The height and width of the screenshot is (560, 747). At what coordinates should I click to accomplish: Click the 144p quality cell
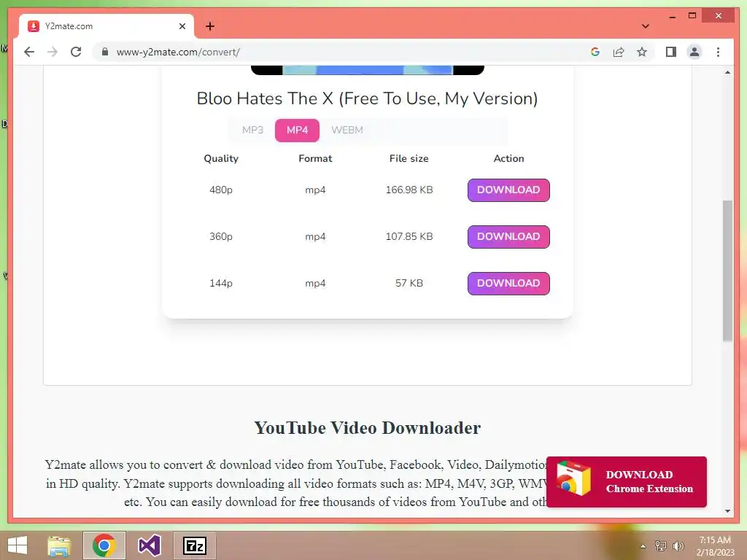click(221, 283)
